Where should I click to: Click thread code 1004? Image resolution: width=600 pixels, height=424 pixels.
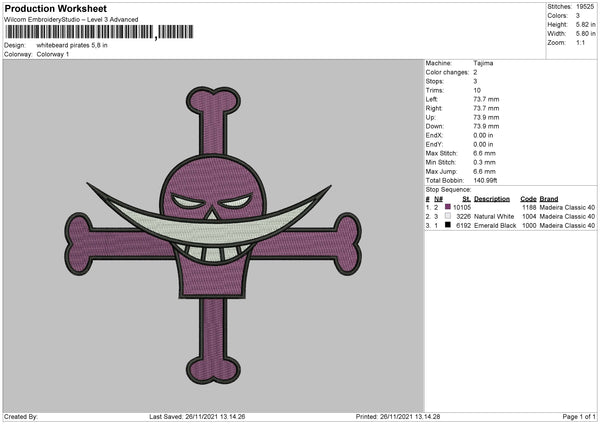coord(529,216)
